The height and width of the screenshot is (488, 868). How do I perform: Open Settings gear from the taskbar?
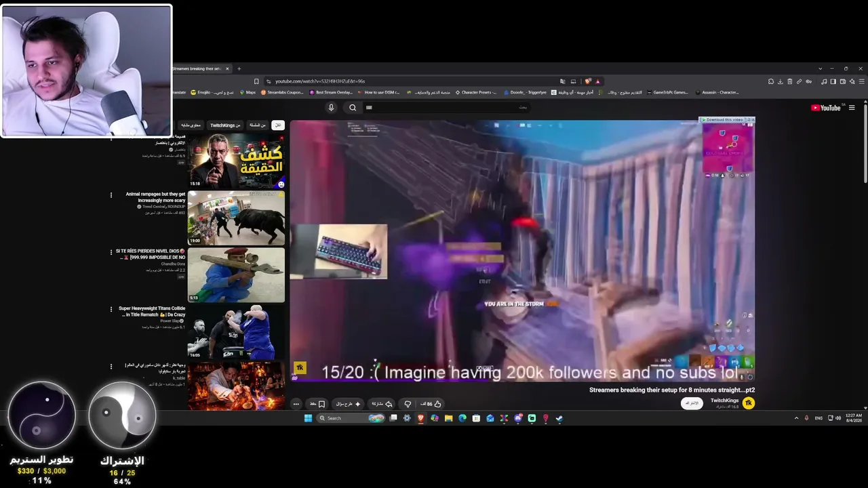point(407,418)
